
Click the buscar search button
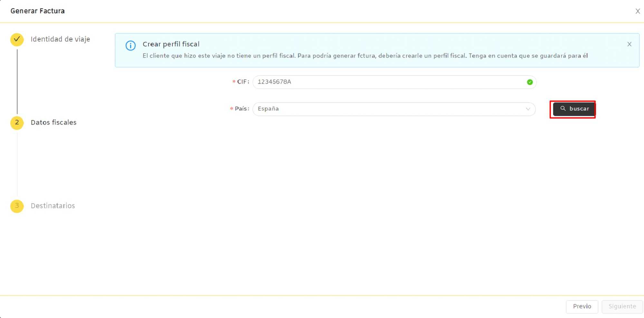[x=573, y=109]
